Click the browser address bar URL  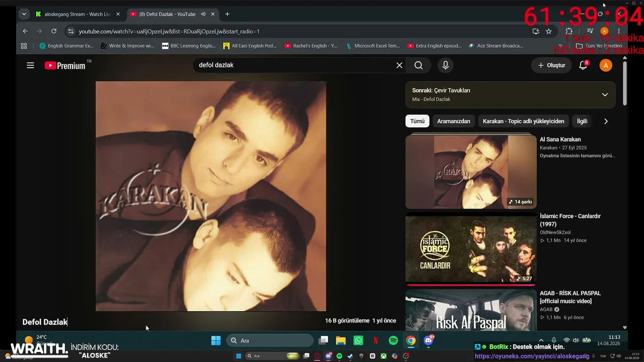point(169,31)
